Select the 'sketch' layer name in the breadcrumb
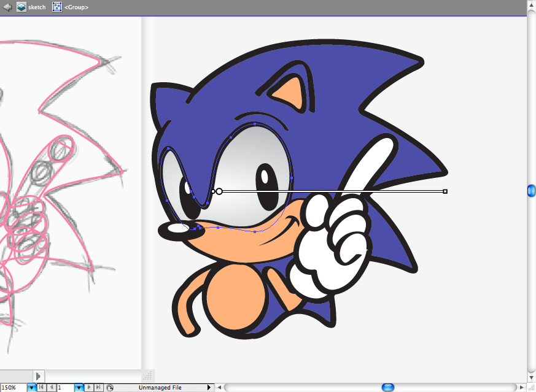536x392 pixels. coord(37,7)
